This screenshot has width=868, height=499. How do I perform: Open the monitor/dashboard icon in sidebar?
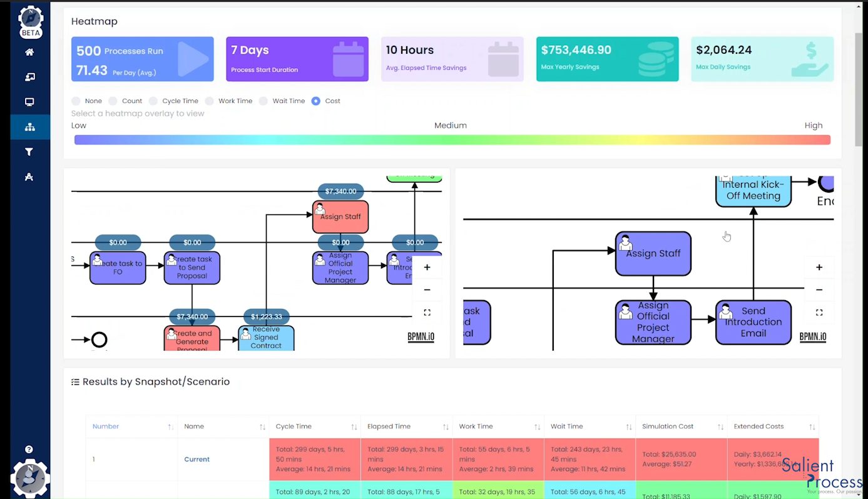tap(29, 101)
